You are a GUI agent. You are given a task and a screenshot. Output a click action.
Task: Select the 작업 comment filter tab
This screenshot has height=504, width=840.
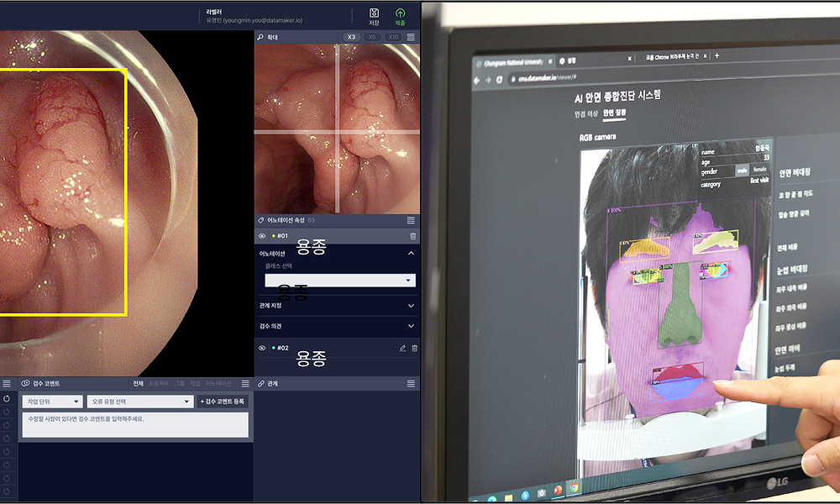195,384
